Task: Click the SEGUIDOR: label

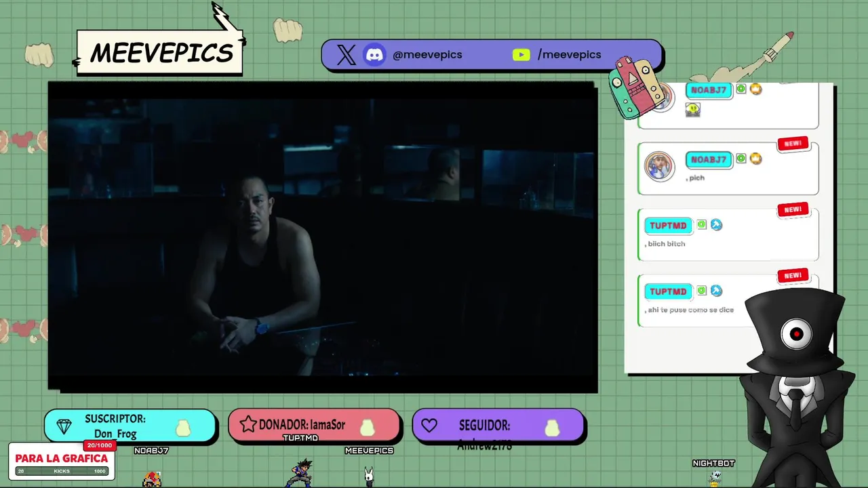Action: (484, 426)
